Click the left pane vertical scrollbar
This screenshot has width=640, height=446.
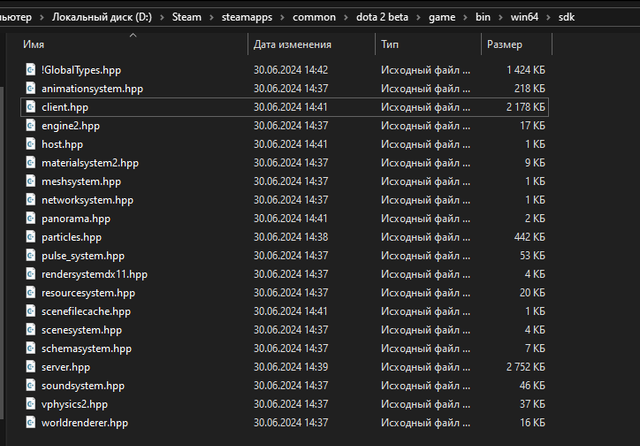(x=2, y=253)
